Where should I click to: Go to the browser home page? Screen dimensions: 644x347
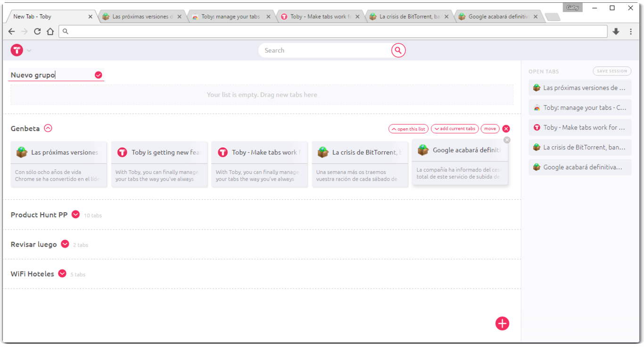(50, 32)
